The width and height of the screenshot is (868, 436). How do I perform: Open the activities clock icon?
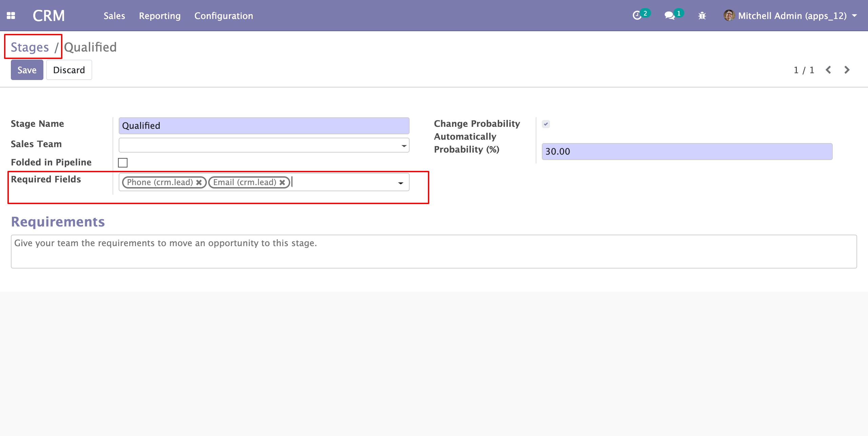637,16
